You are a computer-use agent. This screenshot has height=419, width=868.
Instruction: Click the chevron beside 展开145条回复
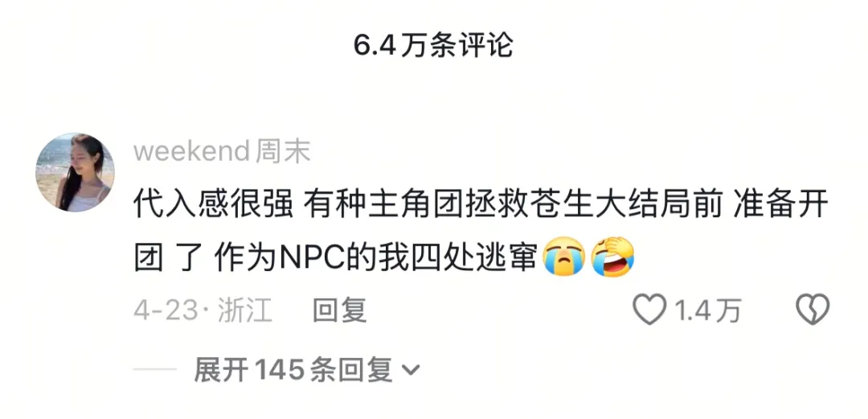410,370
